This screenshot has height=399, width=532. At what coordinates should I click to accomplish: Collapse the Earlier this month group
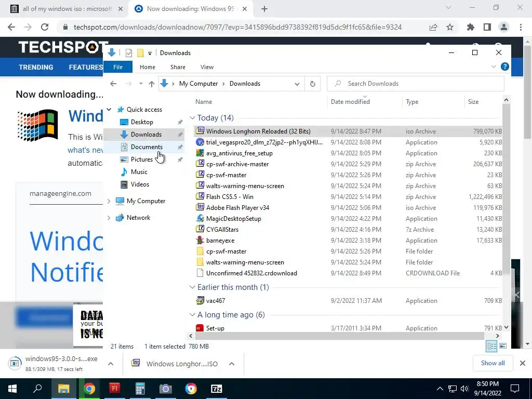pos(192,287)
